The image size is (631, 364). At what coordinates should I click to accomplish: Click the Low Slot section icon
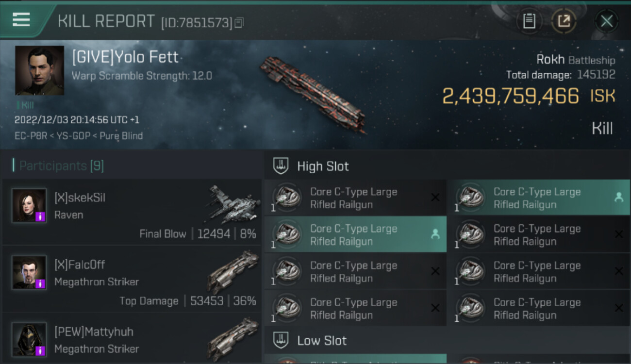coord(281,340)
